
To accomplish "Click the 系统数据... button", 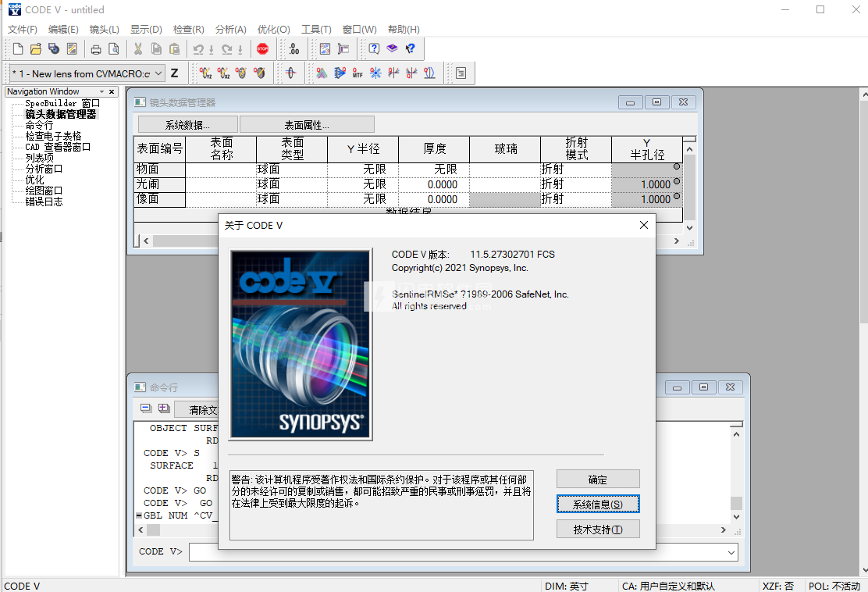I will [x=187, y=125].
